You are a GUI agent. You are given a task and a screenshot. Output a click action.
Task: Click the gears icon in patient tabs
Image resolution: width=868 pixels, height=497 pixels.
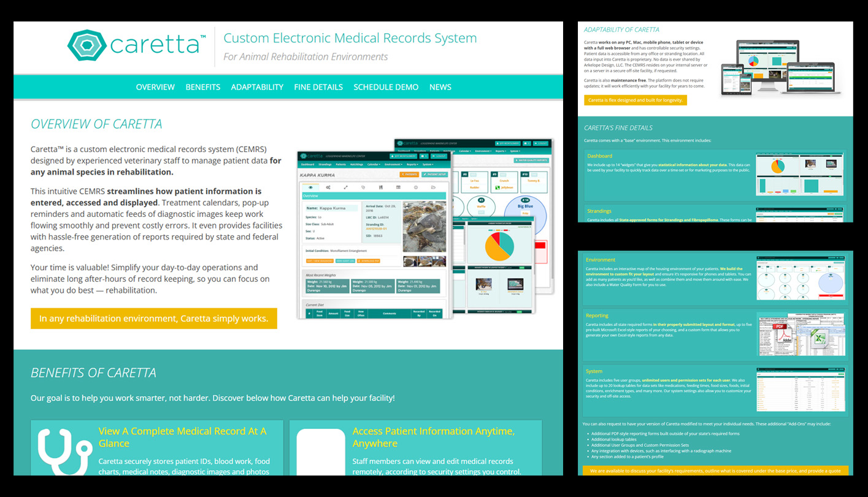pos(328,188)
